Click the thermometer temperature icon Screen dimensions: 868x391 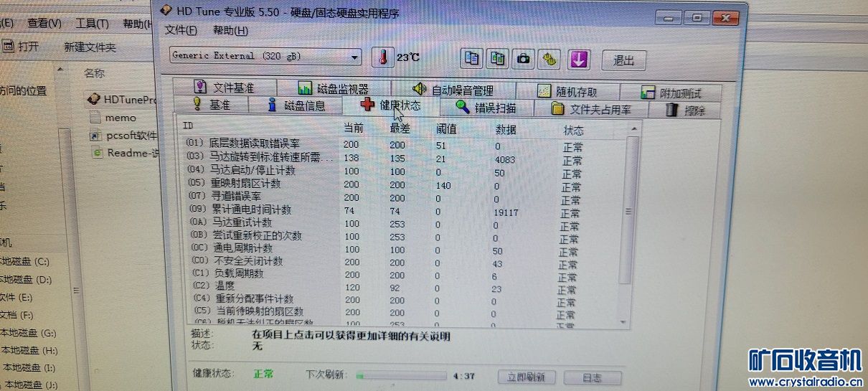pos(383,57)
